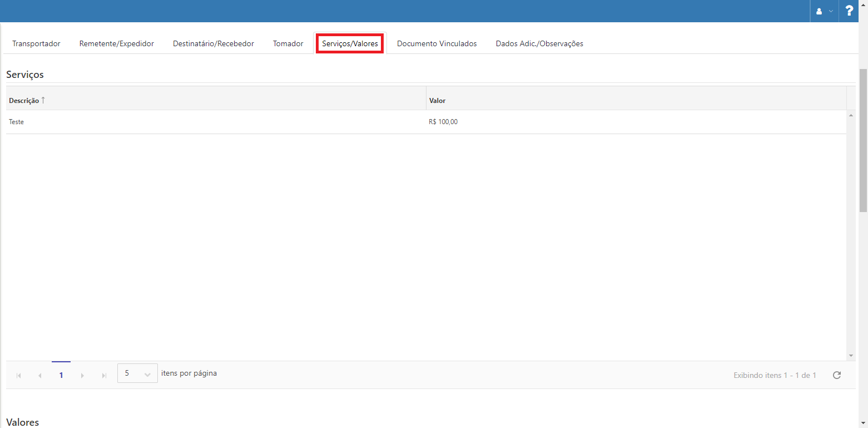Click the grid's scroll up arrow
The height and width of the screenshot is (428, 868).
tap(851, 115)
